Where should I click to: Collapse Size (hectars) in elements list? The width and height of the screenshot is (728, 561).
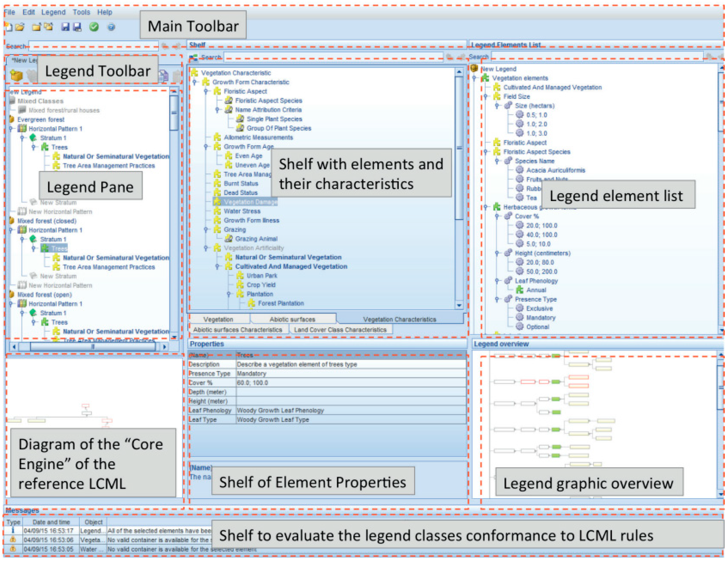(x=497, y=106)
